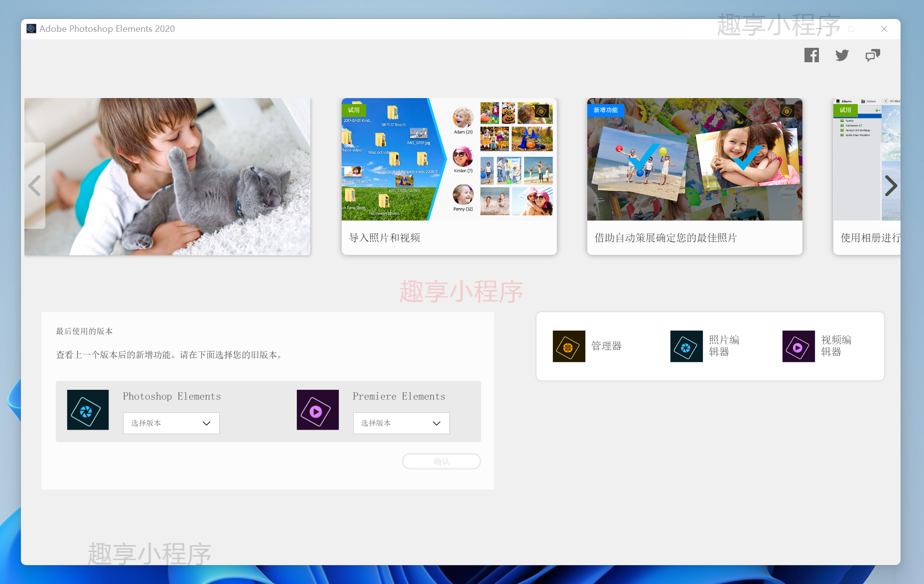Click the Adobe Photoshop Elements 2020 title
The width and height of the screenshot is (924, 584).
coord(107,29)
